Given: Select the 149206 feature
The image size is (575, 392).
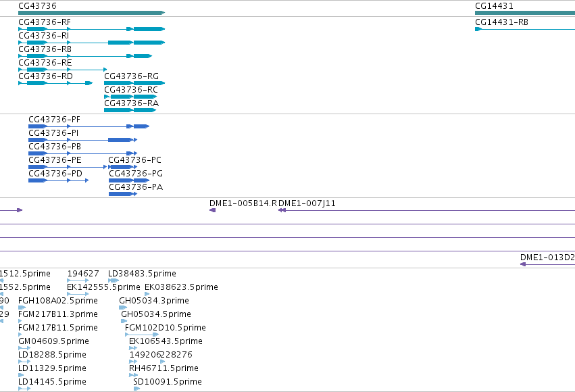Looking at the screenshot, I should [133, 362].
